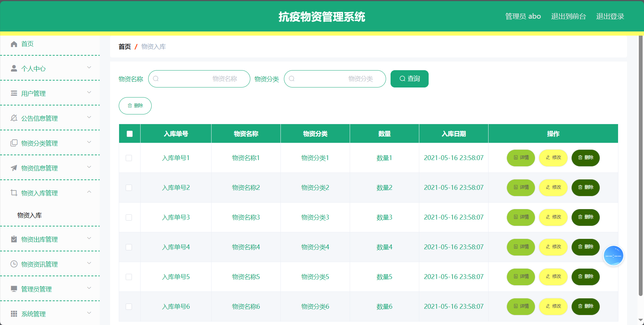
Task: Click the home icon beside 首页 in sidebar
Action: [14, 44]
